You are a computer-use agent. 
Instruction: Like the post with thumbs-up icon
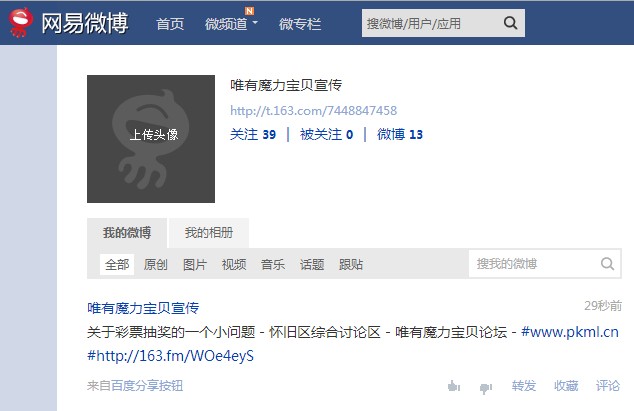click(x=454, y=386)
